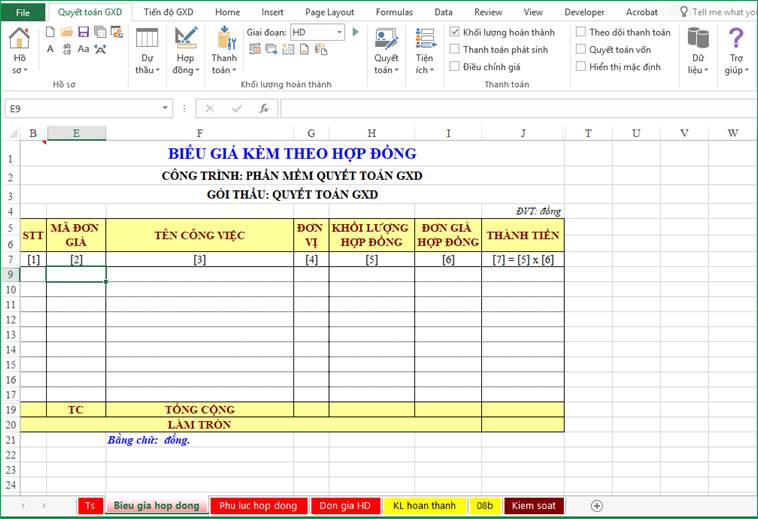Enable Thanh toán phát sinh checkbox
The width and height of the screenshot is (758, 519).
pos(455,49)
